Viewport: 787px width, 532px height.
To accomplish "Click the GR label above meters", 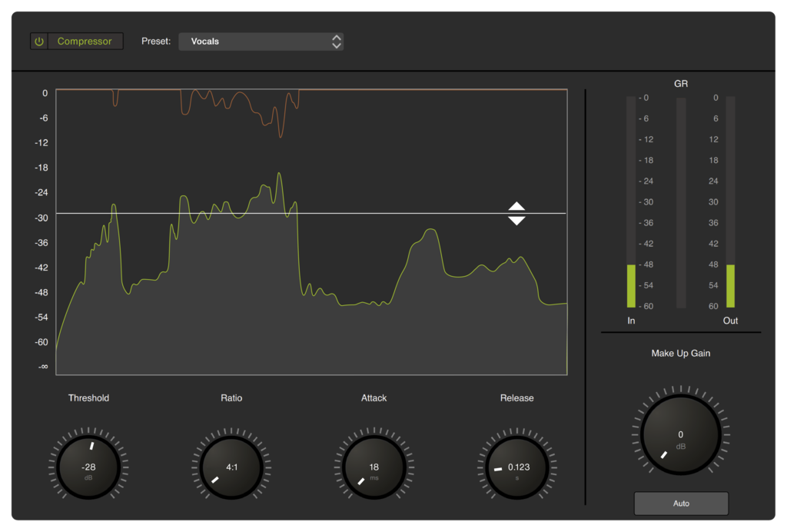I will (x=681, y=84).
